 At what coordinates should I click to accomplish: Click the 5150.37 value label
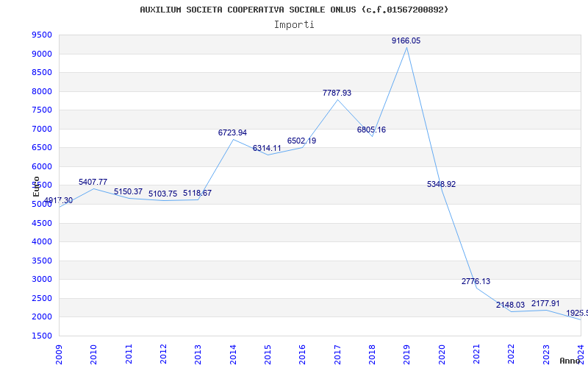pyautogui.click(x=128, y=192)
